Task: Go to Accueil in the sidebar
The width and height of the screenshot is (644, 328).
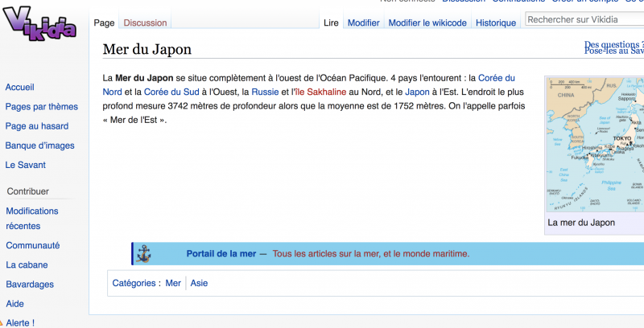Action: [19, 87]
